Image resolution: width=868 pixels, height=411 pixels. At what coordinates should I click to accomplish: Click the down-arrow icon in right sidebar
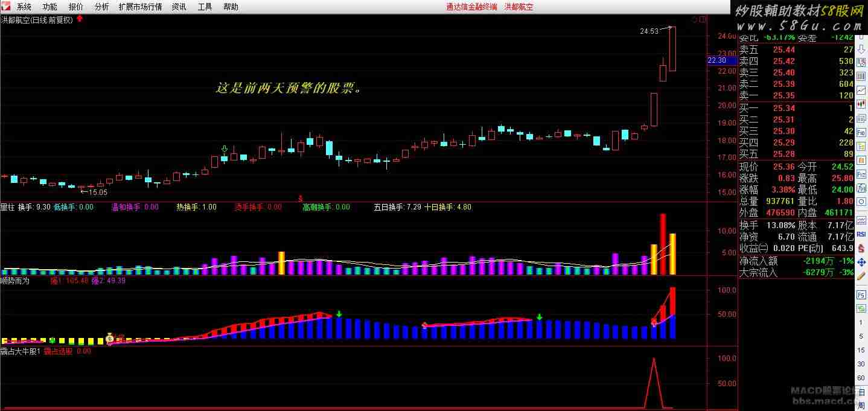[x=862, y=49]
